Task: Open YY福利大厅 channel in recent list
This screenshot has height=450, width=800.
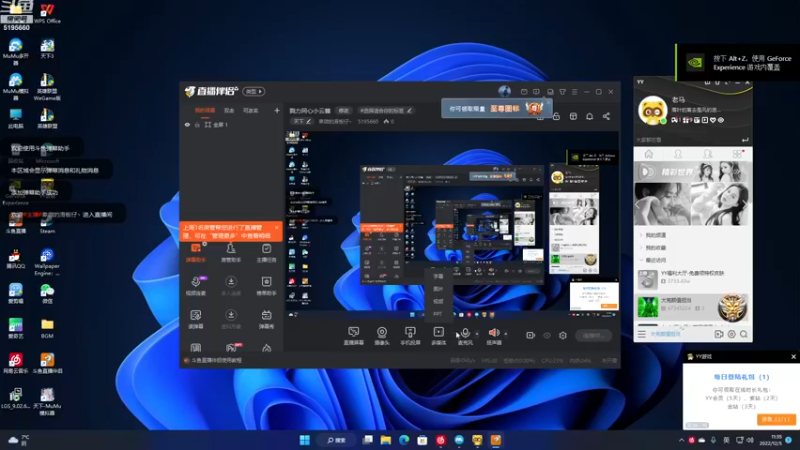Action: click(693, 278)
